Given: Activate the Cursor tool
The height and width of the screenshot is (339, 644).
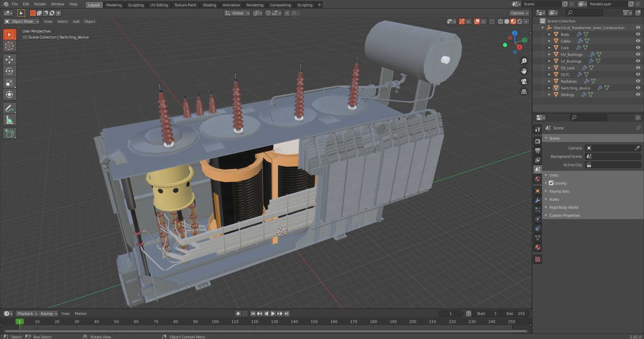Looking at the screenshot, I should (x=9, y=46).
